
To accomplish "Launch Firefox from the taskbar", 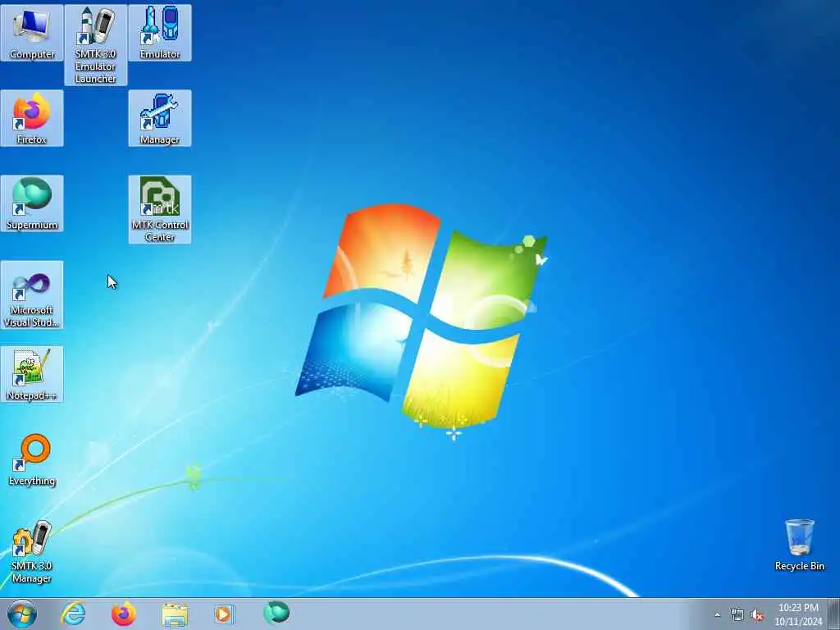I will pyautogui.click(x=124, y=614).
